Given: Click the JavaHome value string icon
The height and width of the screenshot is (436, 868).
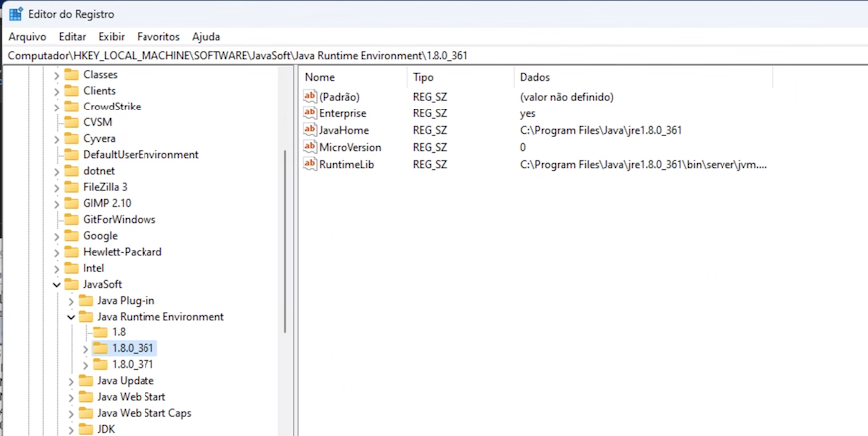Looking at the screenshot, I should 310,130.
